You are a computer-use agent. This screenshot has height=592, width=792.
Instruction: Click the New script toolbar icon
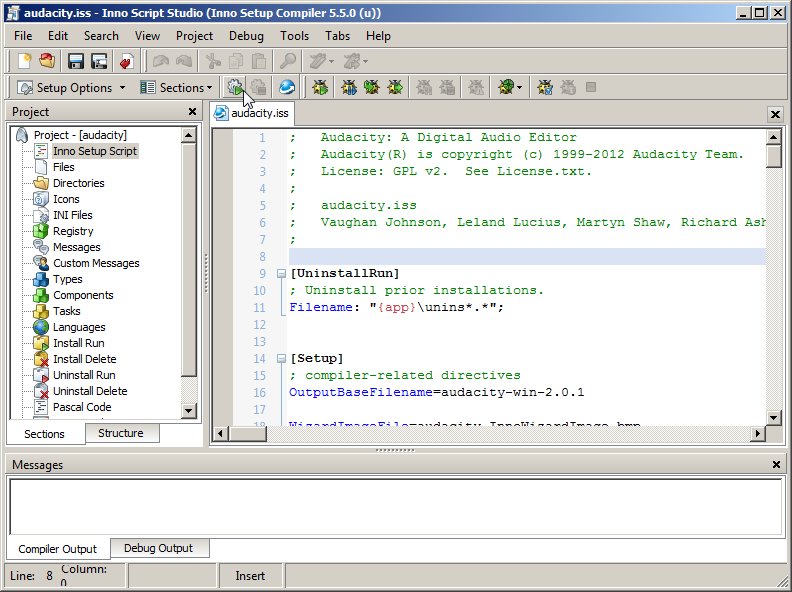click(x=24, y=62)
